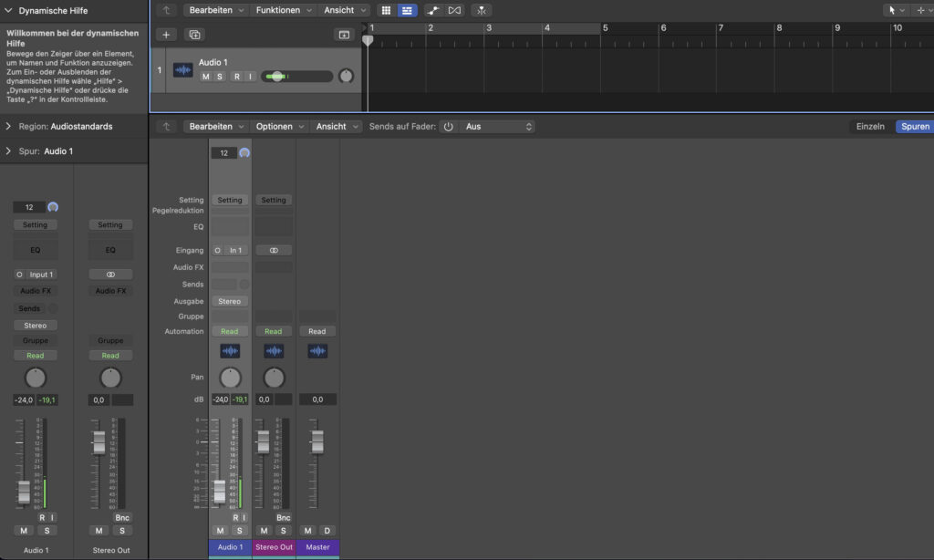Image resolution: width=934 pixels, height=560 pixels.
Task: Click the mono input format circle in mixer Eingang
Action: (x=217, y=250)
